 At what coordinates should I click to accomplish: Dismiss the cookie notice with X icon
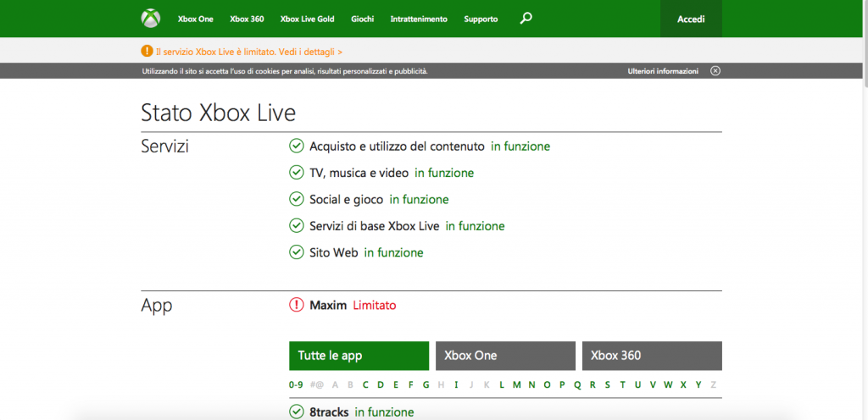(x=715, y=71)
